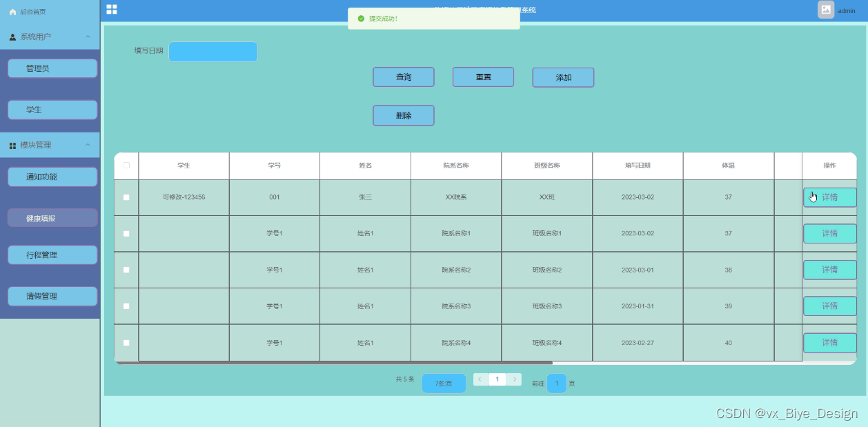Open the grid menu icon in header
868x427 pixels.
coord(112,9)
